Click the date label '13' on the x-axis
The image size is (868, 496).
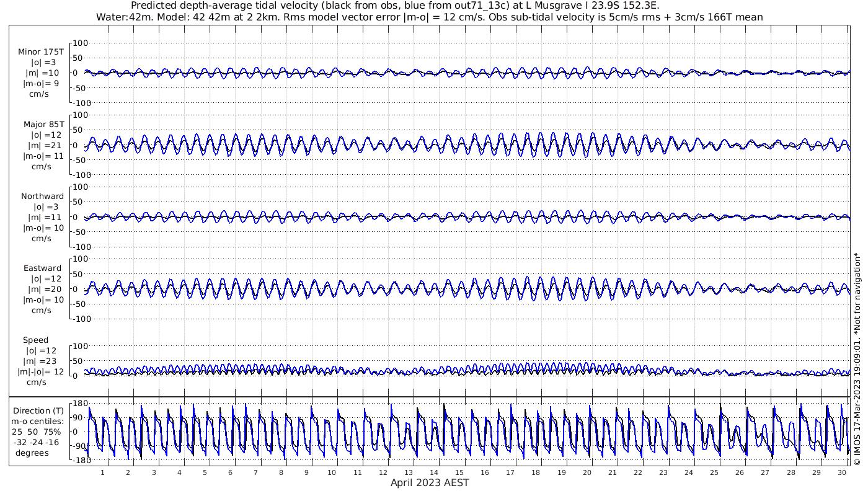point(408,472)
